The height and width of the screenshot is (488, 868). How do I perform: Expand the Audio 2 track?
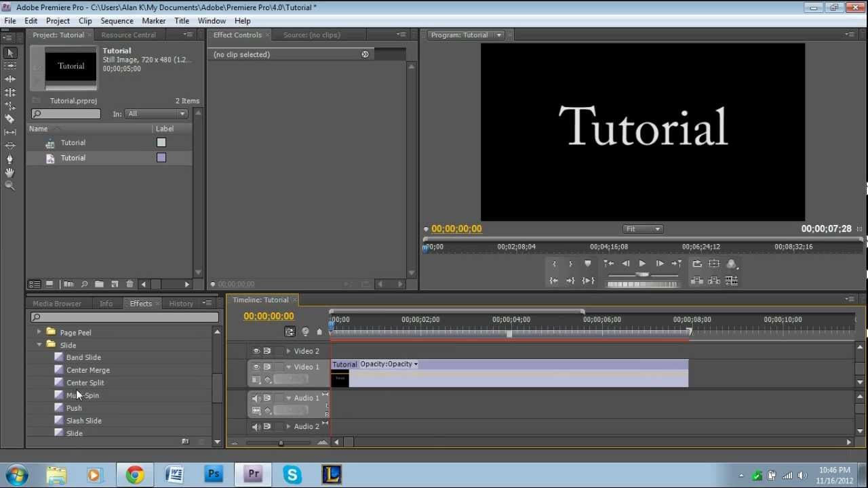(289, 426)
